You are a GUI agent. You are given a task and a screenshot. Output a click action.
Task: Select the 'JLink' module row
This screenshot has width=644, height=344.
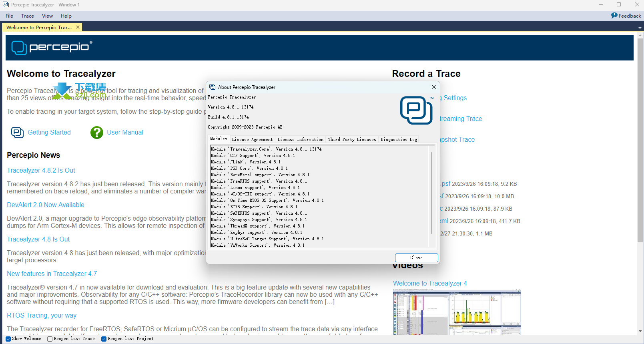click(x=246, y=162)
